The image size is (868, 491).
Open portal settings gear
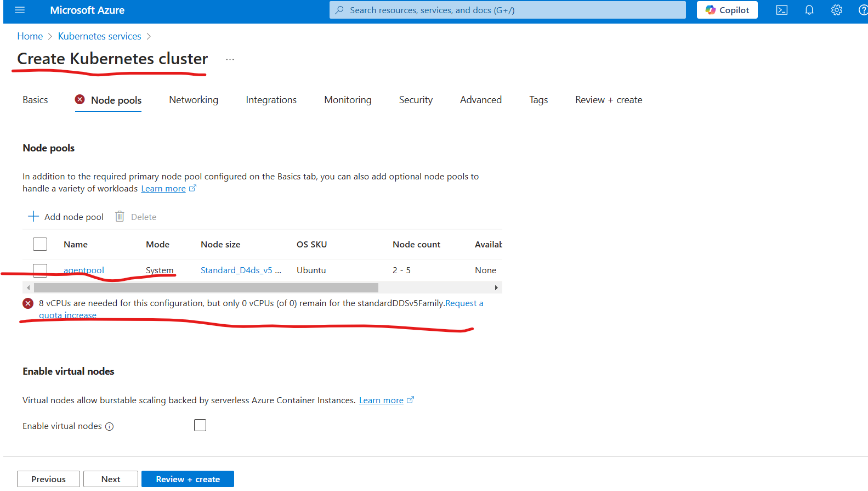tap(837, 10)
